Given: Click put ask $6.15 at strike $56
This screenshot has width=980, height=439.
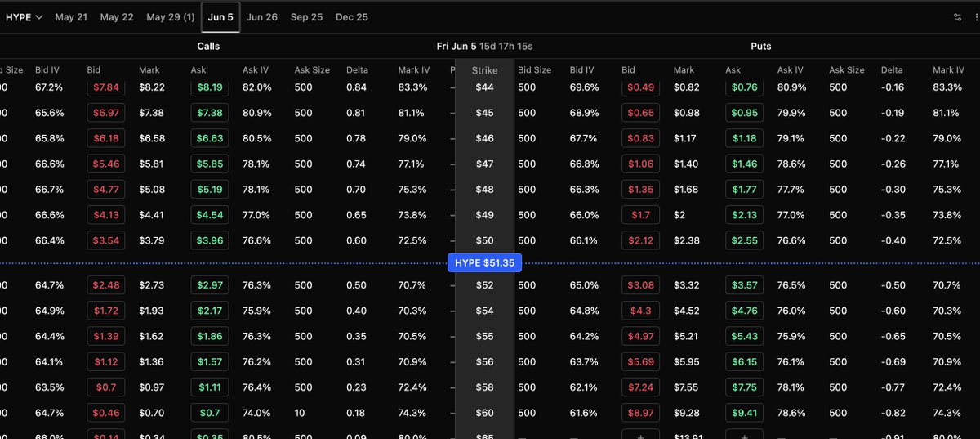Looking at the screenshot, I should point(744,362).
